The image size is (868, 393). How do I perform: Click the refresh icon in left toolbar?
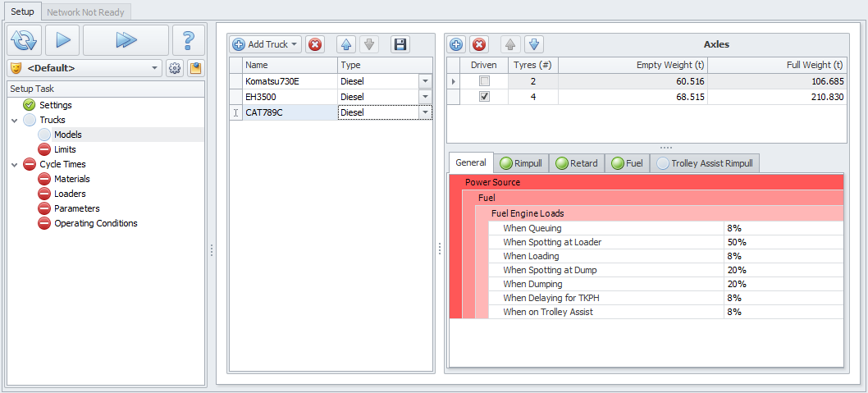coord(25,39)
